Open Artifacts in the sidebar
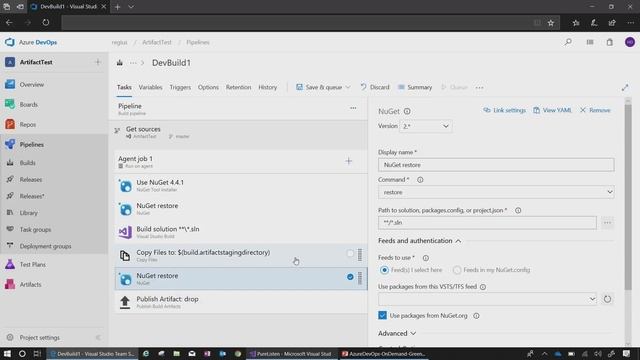Screen dimensions: 640x360 [30, 284]
